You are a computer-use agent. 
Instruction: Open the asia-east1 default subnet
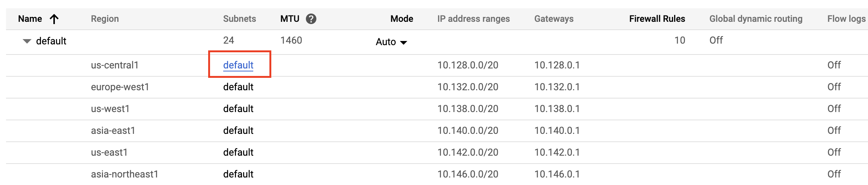238,130
